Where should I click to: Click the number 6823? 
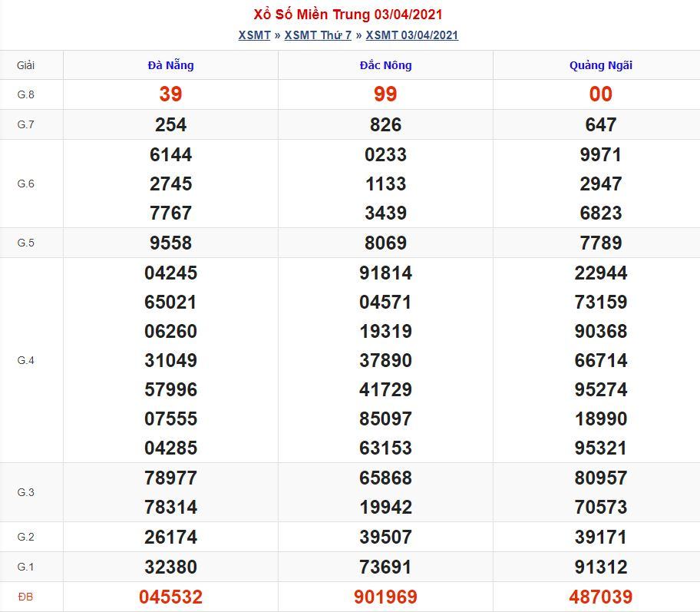[601, 213]
